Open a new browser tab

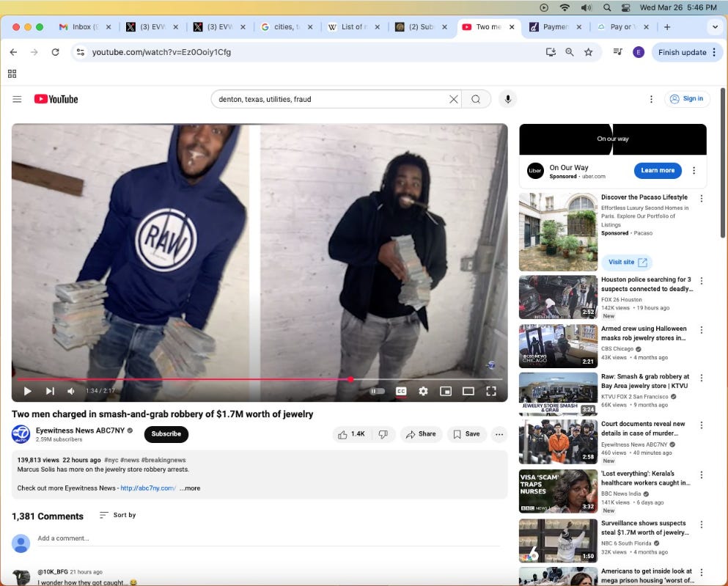(667, 27)
